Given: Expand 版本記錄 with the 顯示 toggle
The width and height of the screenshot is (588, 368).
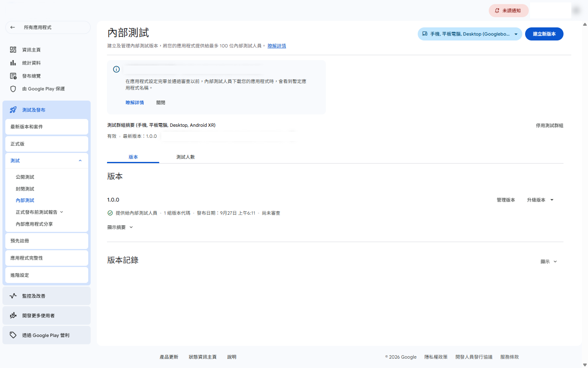Looking at the screenshot, I should [x=549, y=262].
